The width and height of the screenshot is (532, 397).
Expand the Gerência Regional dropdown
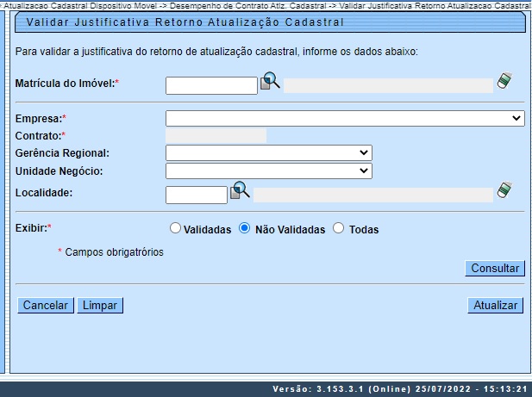point(268,152)
